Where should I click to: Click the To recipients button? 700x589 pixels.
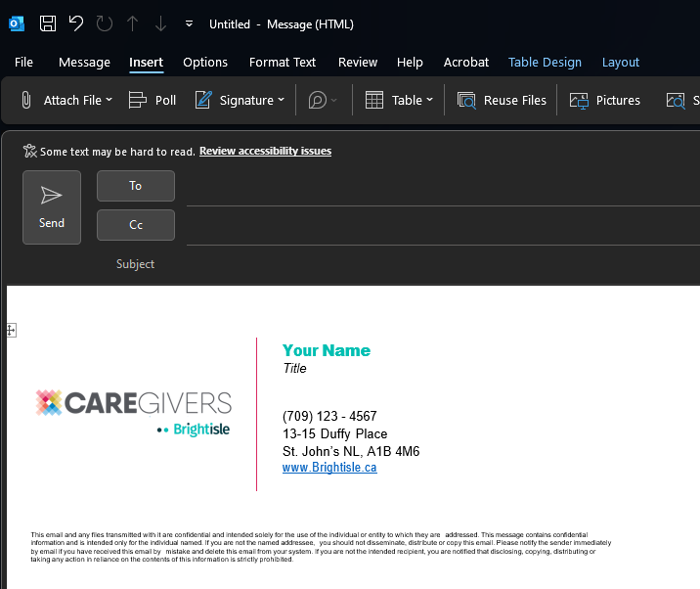click(x=136, y=186)
